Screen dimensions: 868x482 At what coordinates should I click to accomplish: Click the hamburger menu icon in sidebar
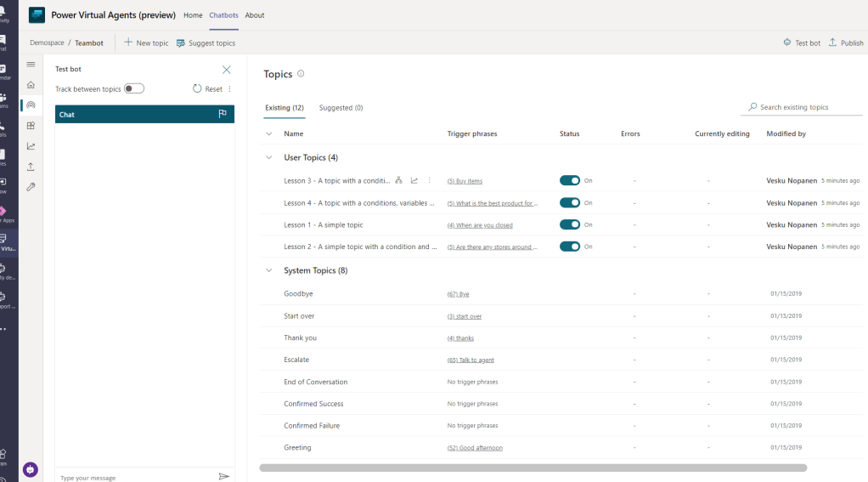31,65
